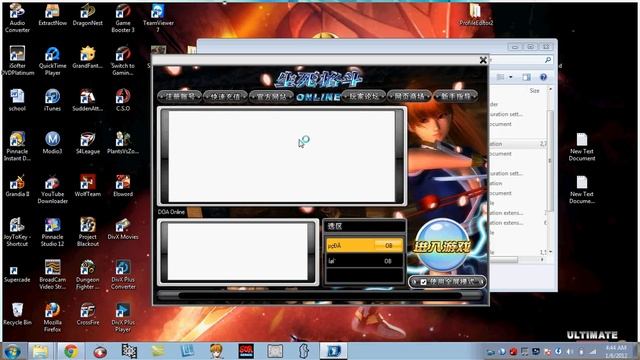Image resolution: width=640 pixels, height=360 pixels.
Task: Open the DivX Plus Converter icon
Action: pyautogui.click(x=123, y=275)
